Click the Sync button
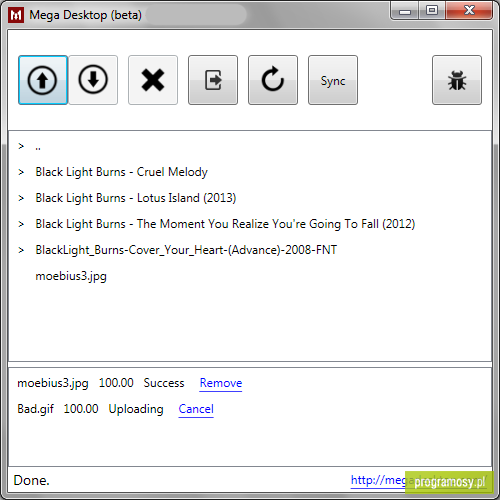Image resolution: width=500 pixels, height=500 pixels. click(x=333, y=80)
